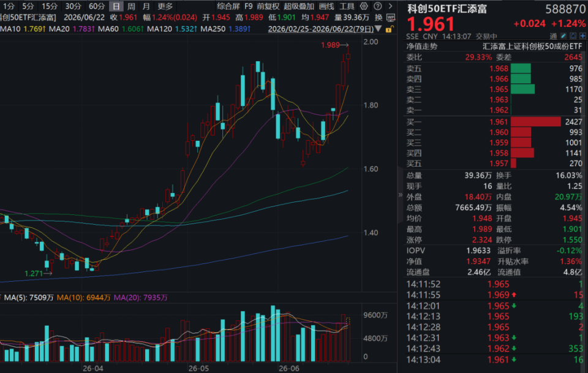This screenshot has width=588, height=373.
Task: Open the 前复权 adjustment dropdown
Action: (268, 6)
